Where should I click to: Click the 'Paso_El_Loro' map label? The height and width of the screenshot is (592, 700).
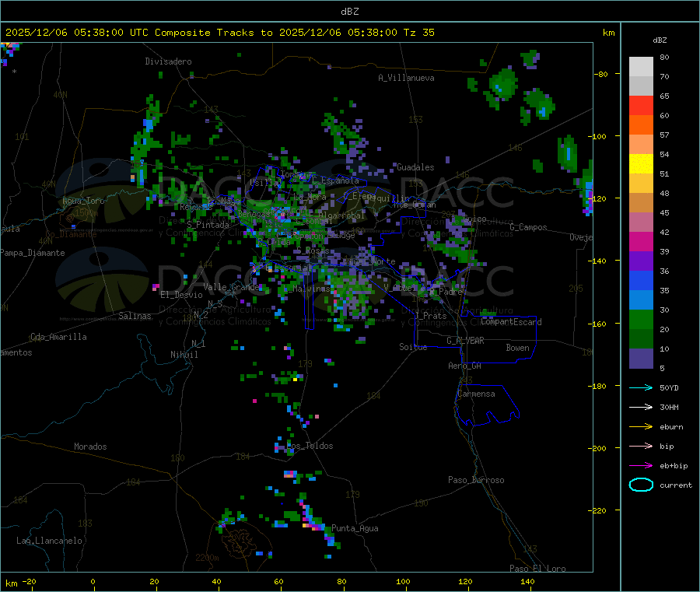[x=537, y=569]
